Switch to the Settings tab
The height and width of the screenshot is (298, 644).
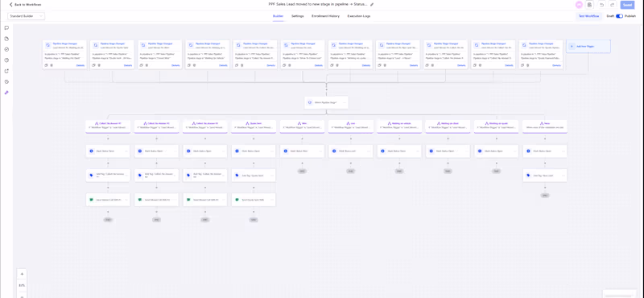[298, 16]
